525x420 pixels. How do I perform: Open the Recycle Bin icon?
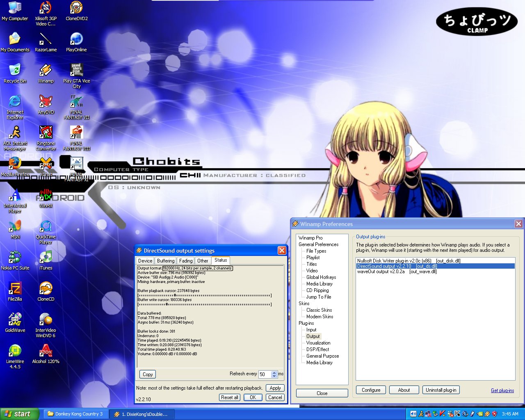15,71
